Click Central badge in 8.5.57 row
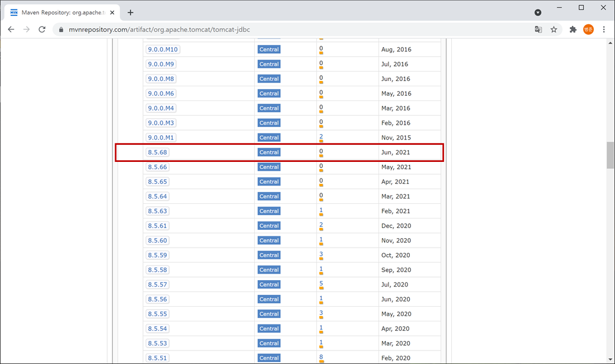This screenshot has width=615, height=364. tap(269, 284)
